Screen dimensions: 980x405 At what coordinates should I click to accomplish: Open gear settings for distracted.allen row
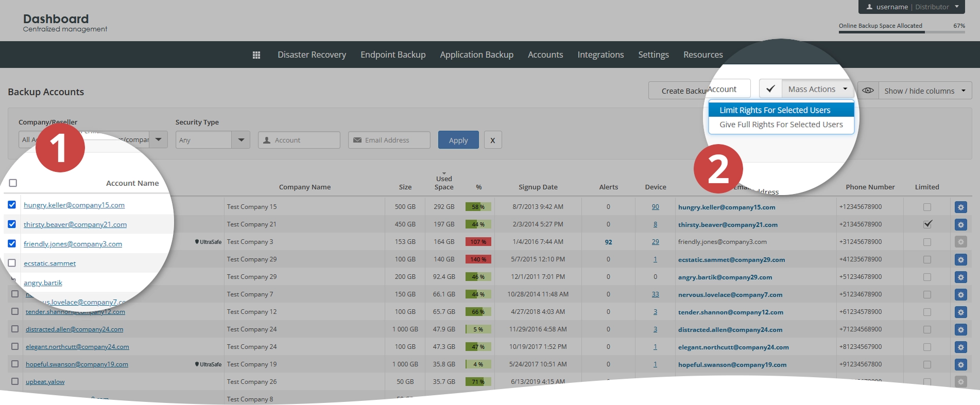(x=960, y=330)
